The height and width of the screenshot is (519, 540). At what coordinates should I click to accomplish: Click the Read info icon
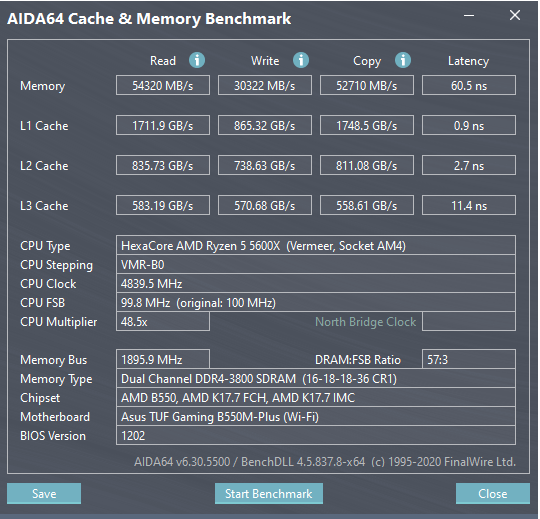coord(197,60)
